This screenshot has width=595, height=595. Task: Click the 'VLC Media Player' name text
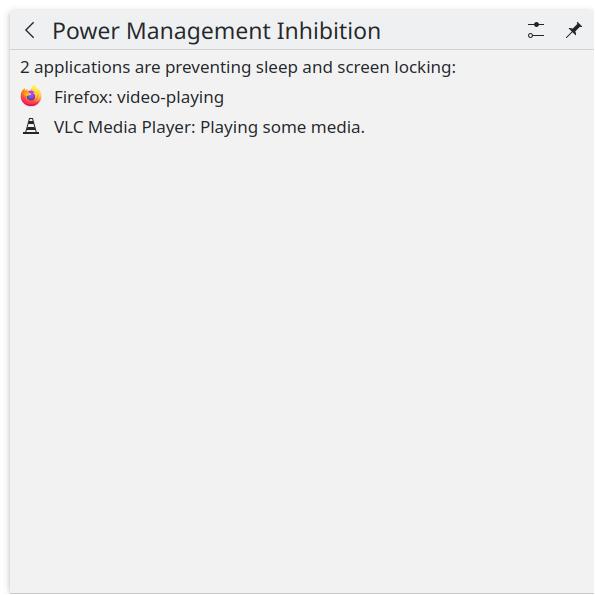[x=122, y=127]
